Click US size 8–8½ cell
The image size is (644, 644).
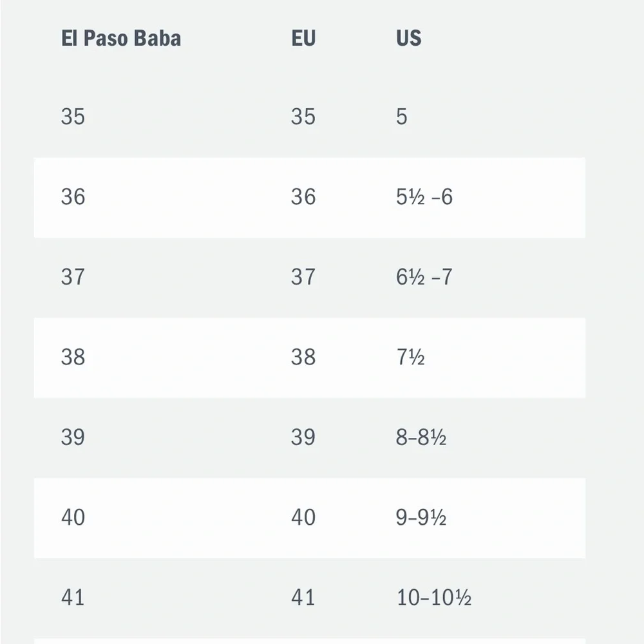[x=421, y=437]
